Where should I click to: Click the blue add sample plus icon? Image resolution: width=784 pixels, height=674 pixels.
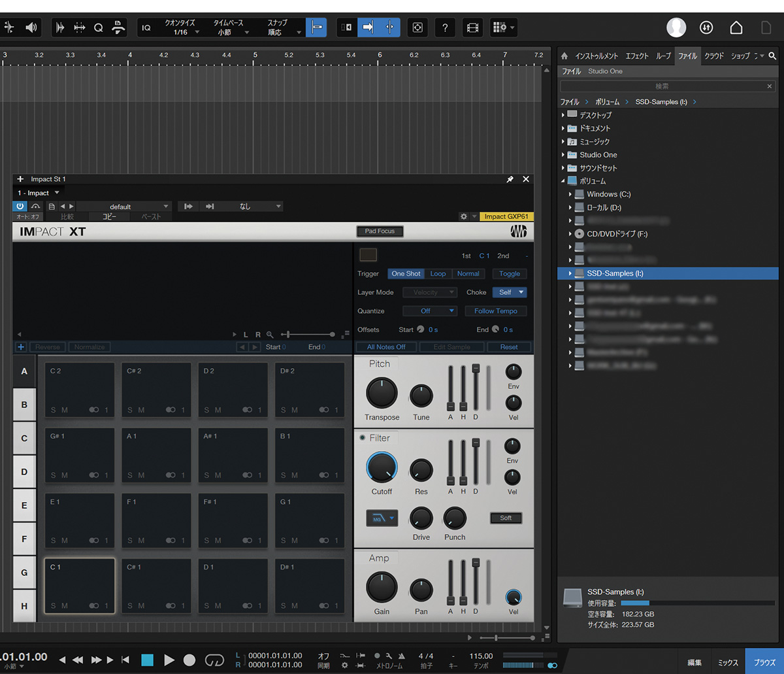pos(21,347)
